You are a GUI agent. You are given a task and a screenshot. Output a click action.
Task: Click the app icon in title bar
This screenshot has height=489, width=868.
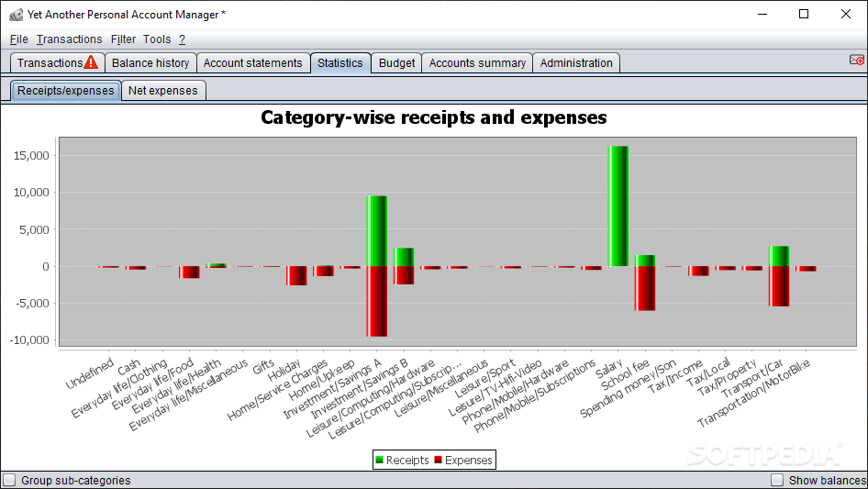(16, 15)
